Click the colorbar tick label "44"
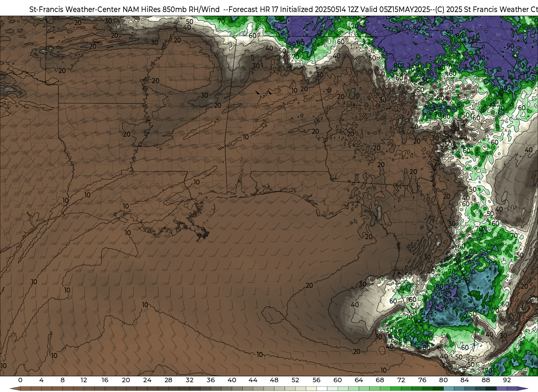 [253, 380]
